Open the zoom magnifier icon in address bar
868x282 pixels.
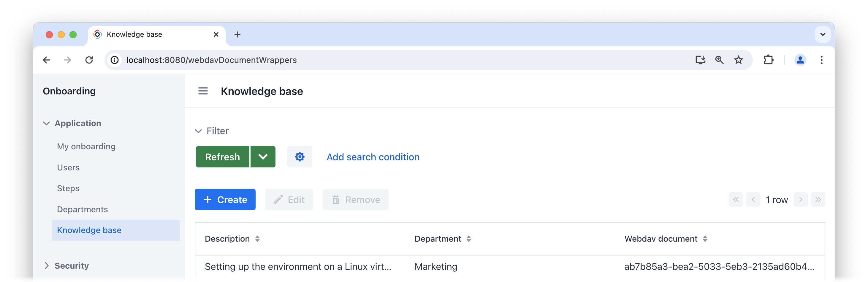tap(719, 60)
